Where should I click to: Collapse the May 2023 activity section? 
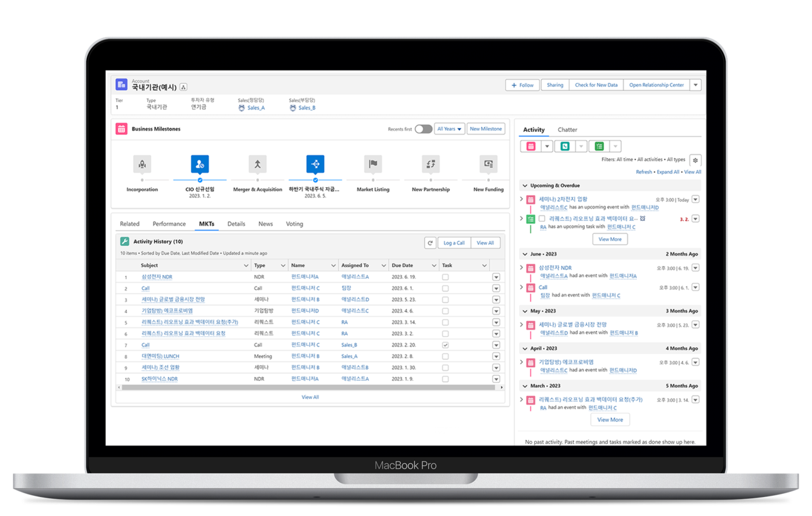click(x=525, y=311)
